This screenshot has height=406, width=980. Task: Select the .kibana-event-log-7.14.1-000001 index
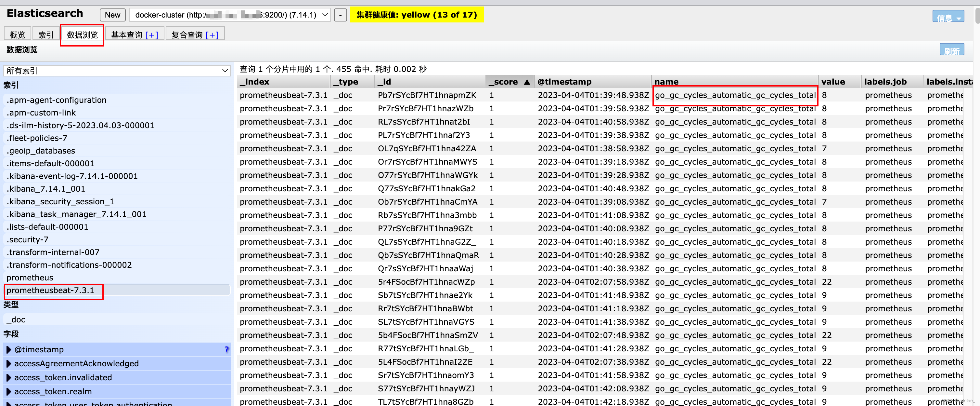point(117,176)
